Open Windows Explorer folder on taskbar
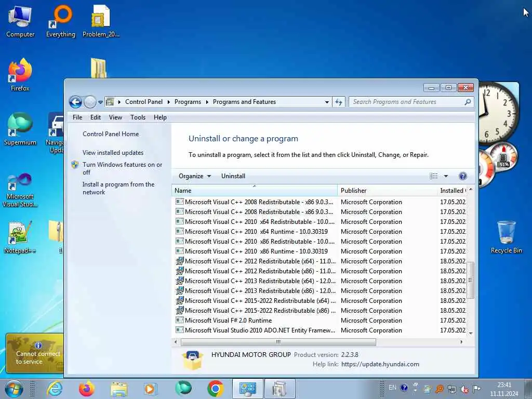Screen dimensions: 532x399 pyautogui.click(x=119, y=389)
